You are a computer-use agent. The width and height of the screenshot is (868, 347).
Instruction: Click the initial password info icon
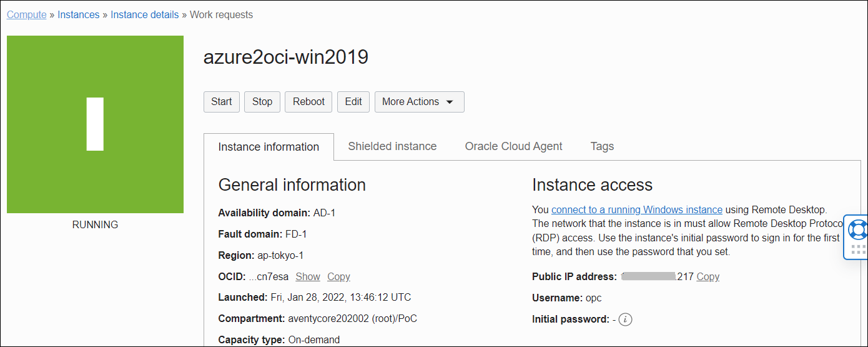coord(626,319)
